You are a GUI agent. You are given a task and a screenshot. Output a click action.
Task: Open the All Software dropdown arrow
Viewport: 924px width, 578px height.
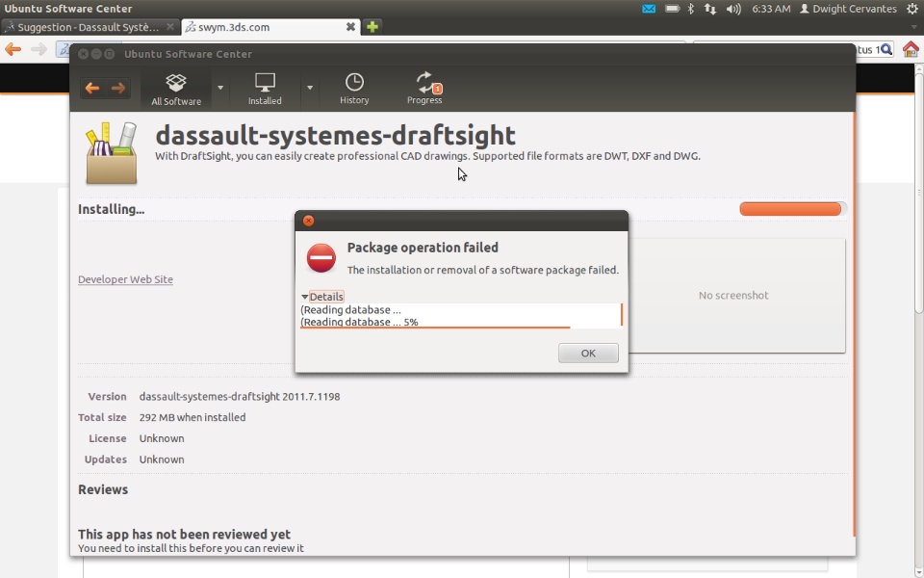click(220, 88)
